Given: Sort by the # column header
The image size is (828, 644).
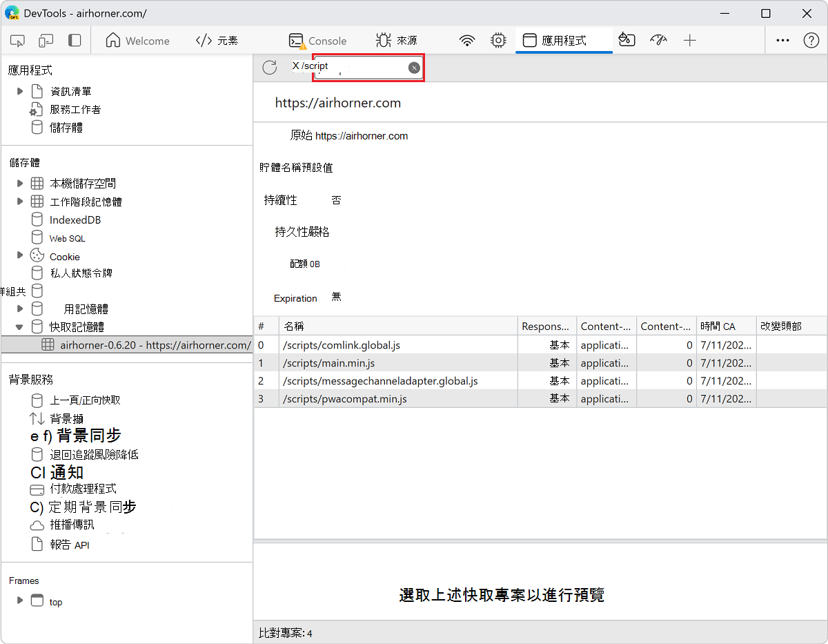Looking at the screenshot, I should [x=266, y=326].
